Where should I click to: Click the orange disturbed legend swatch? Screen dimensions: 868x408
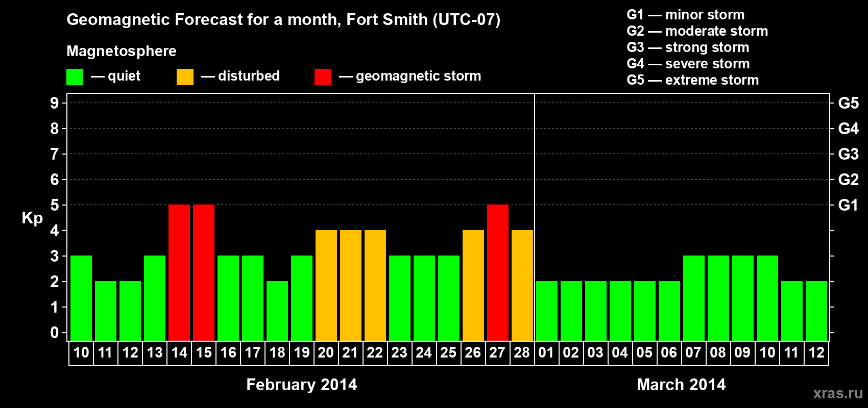(x=185, y=77)
